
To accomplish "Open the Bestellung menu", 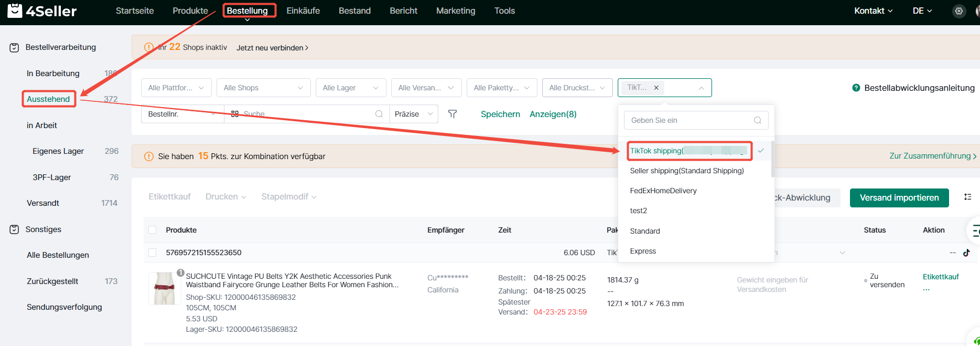I will click(247, 11).
